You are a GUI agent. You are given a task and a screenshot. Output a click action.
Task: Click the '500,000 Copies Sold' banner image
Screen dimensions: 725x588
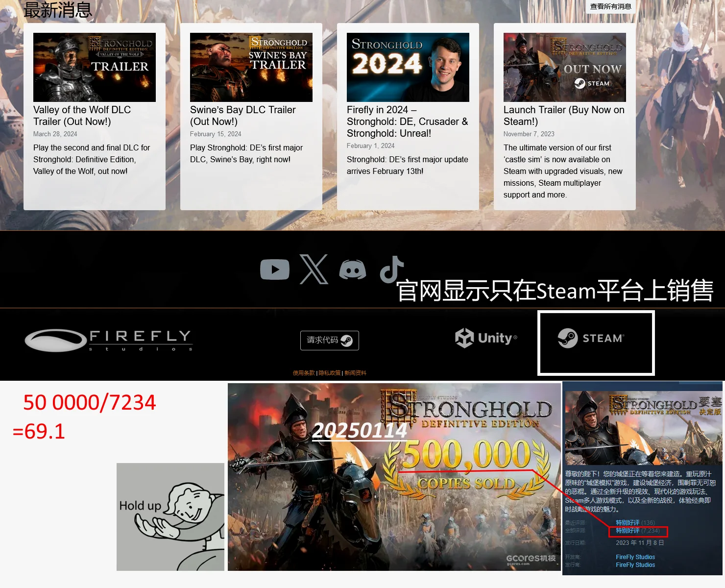[394, 477]
